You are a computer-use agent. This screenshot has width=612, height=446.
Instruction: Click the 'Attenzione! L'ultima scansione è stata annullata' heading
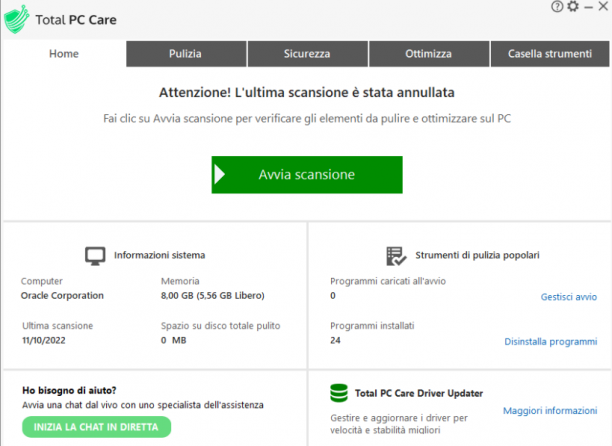pyautogui.click(x=307, y=92)
